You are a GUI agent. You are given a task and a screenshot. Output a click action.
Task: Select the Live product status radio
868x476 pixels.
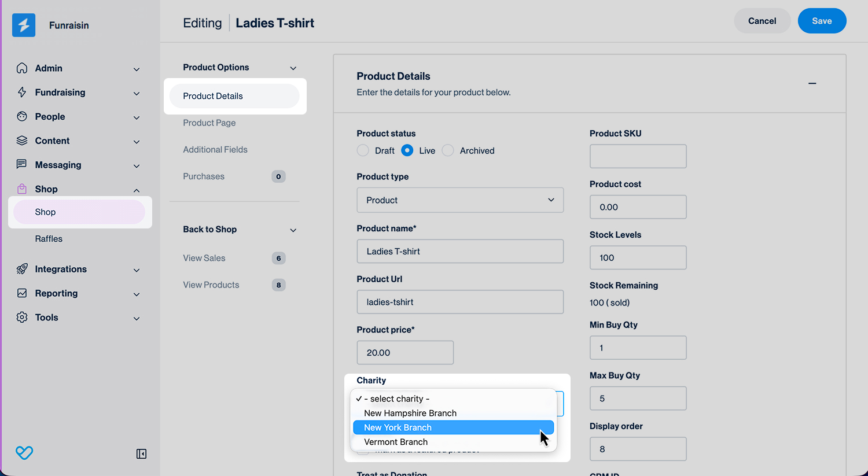[407, 150]
